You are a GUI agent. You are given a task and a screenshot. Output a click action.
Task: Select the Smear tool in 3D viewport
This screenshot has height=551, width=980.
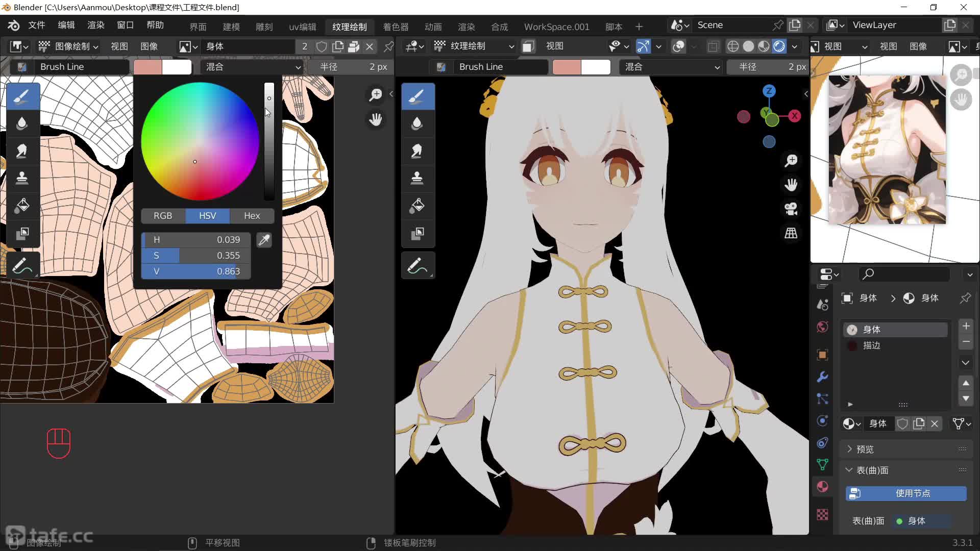418,151
